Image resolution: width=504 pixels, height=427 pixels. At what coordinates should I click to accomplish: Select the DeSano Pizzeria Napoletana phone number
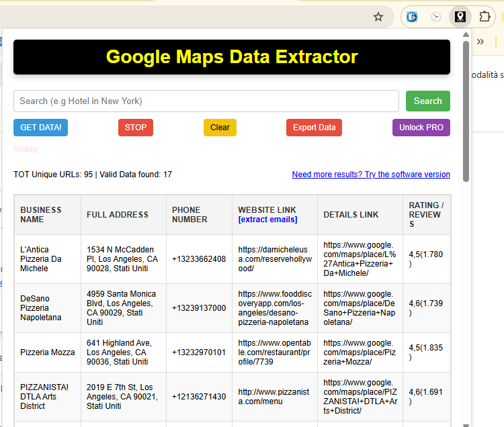(199, 307)
